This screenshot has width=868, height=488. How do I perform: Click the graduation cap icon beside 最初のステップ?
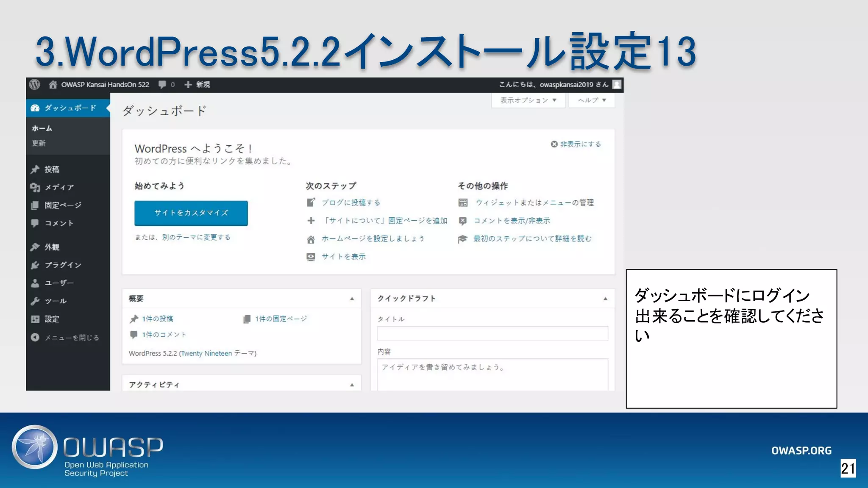462,239
